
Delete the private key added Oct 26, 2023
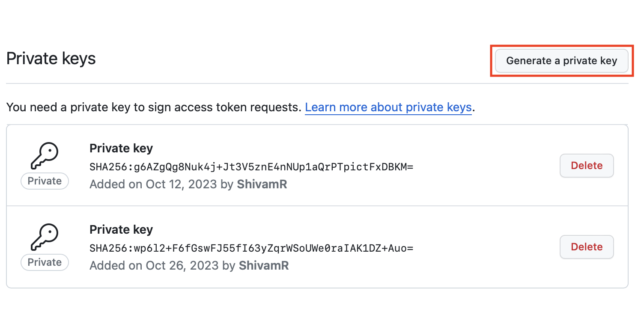pyautogui.click(x=587, y=247)
